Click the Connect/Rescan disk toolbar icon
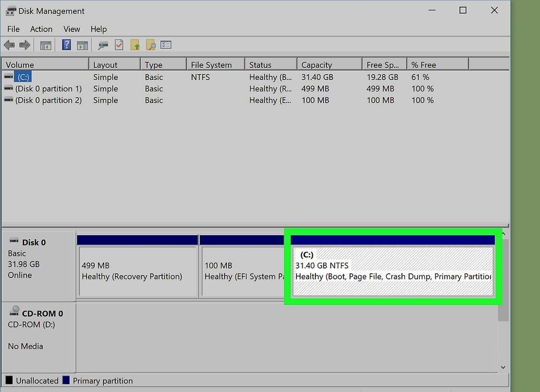 click(x=102, y=45)
